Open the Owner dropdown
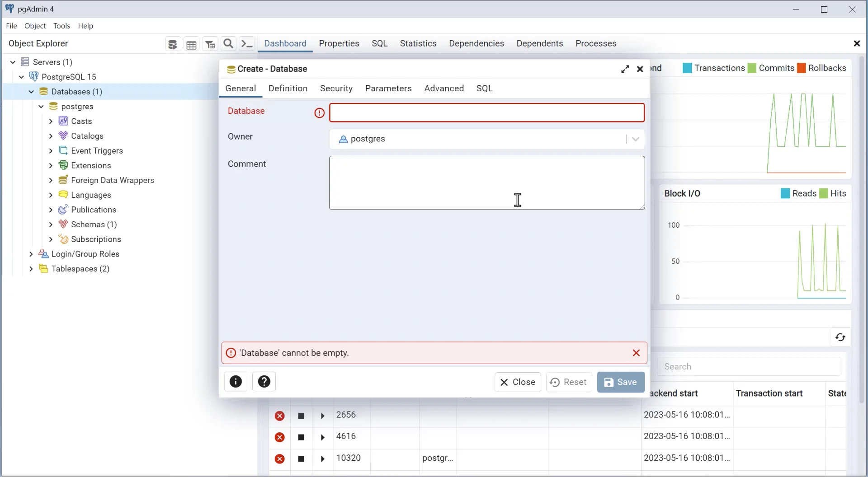Viewport: 868px width, 477px height. [x=635, y=139]
